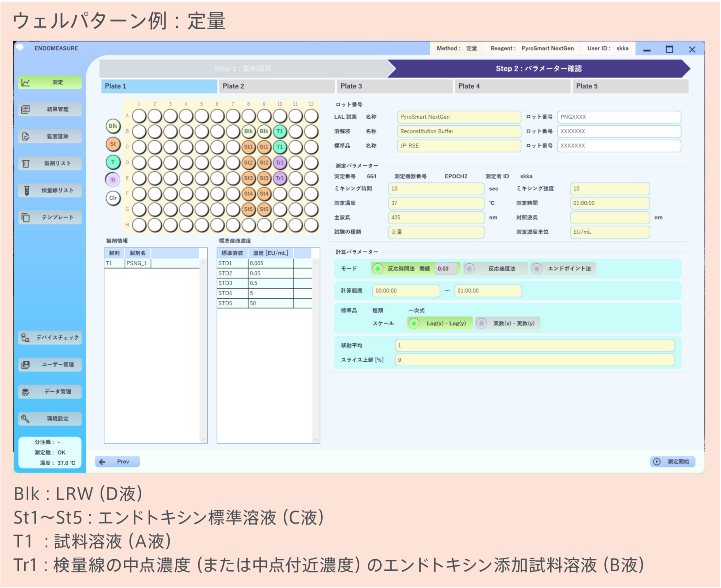
Task: Click the Prev button
Action: (x=117, y=462)
